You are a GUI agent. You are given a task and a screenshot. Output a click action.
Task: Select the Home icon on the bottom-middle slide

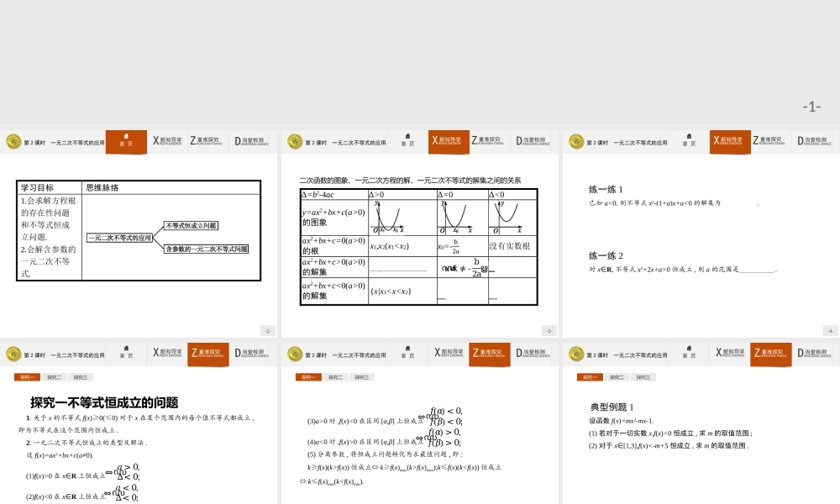click(x=407, y=354)
